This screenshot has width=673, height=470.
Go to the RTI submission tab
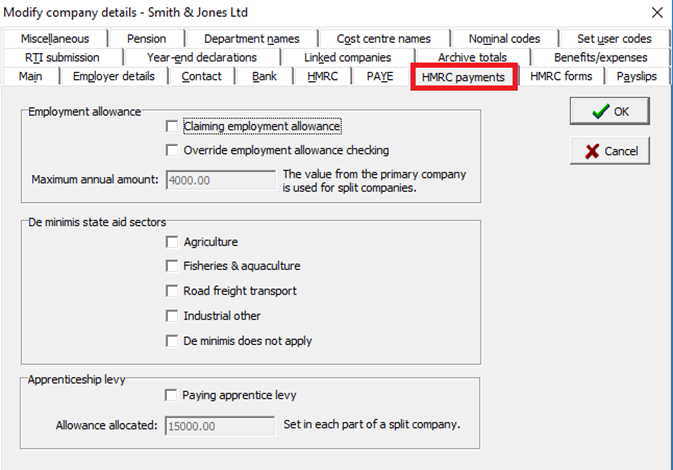tap(62, 58)
